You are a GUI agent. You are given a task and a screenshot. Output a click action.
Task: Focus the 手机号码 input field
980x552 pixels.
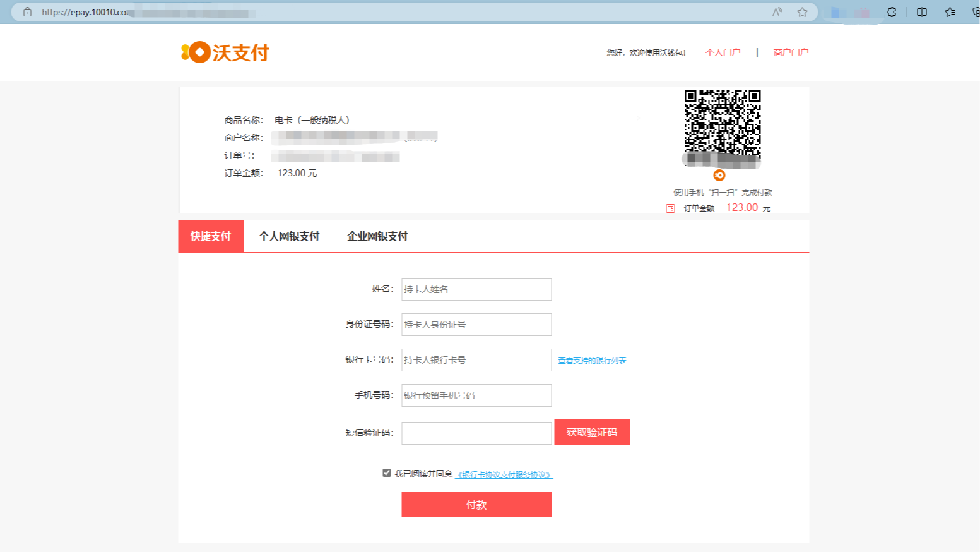point(476,395)
